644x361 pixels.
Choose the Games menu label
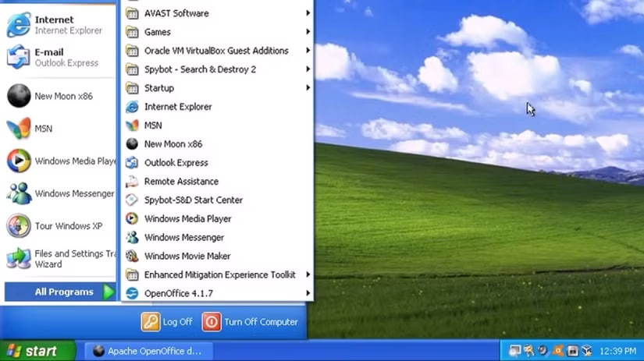(158, 32)
